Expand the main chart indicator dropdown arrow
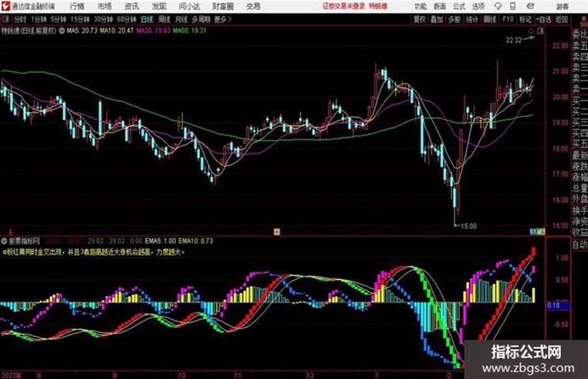Screen dimensions: 588x379 click(62, 30)
